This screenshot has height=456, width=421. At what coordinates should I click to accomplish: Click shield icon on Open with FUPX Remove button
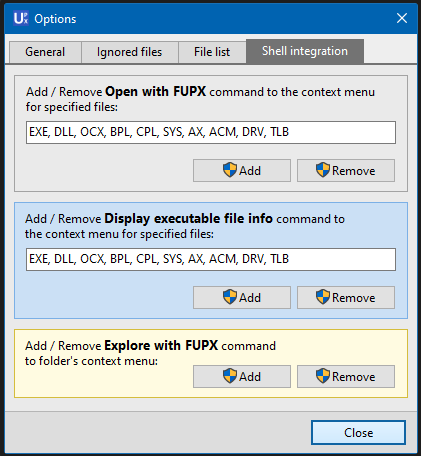coord(323,170)
